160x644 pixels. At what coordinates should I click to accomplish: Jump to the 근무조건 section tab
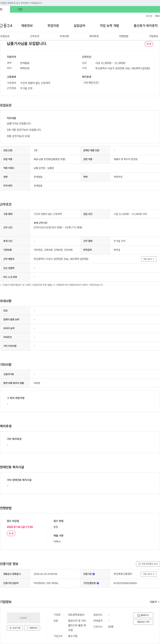[34, 36]
